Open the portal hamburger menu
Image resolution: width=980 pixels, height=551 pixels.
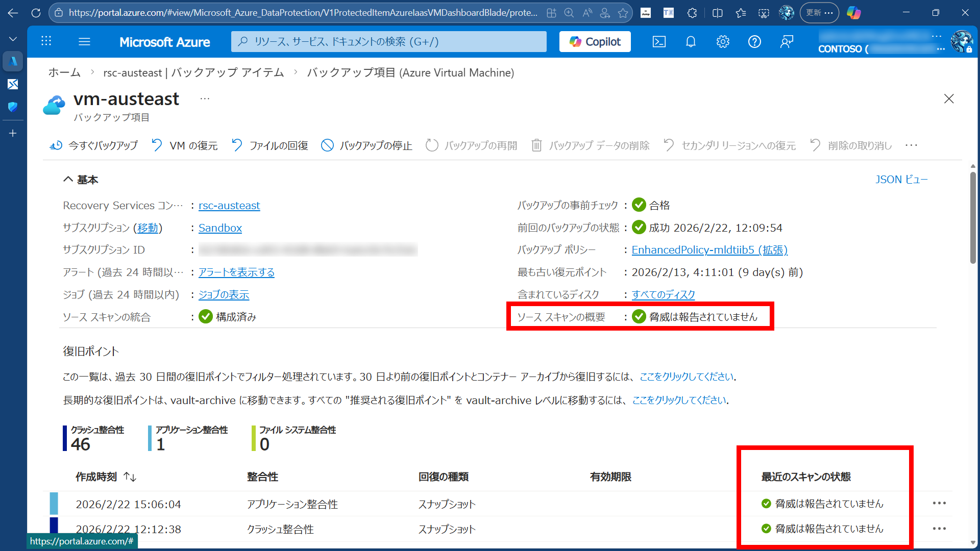pos(85,41)
